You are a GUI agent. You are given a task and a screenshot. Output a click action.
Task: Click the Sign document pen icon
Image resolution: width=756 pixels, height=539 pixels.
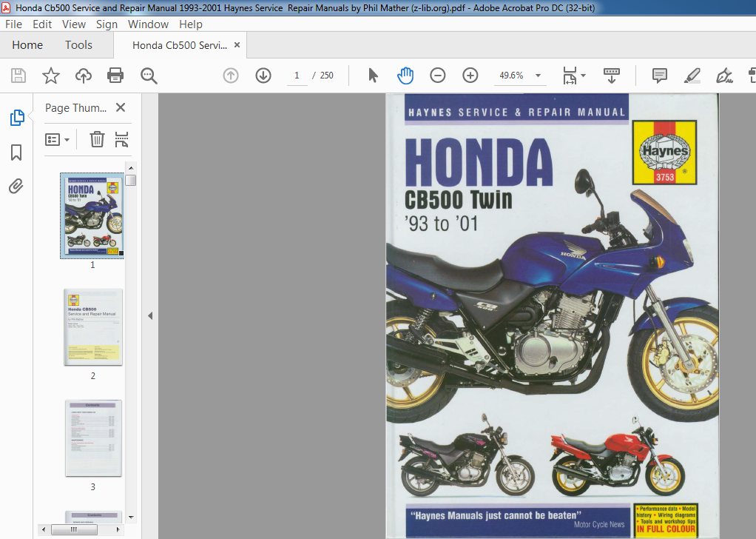click(x=724, y=76)
